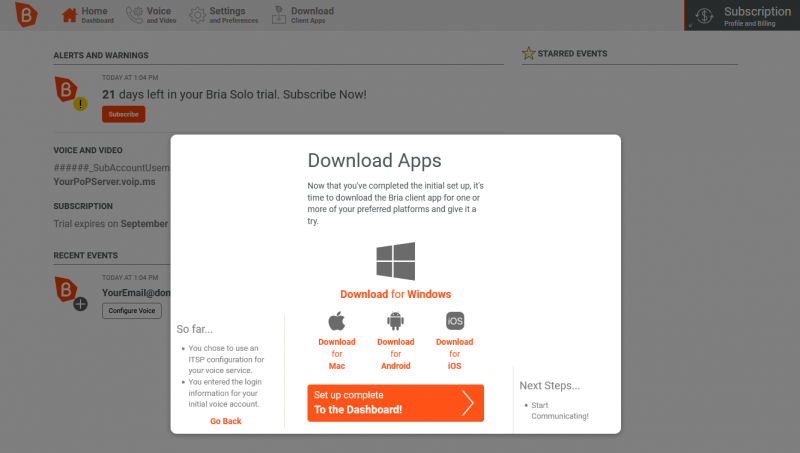This screenshot has height=453, width=800.
Task: Click the Voice and Video phone icon
Action: [135, 15]
